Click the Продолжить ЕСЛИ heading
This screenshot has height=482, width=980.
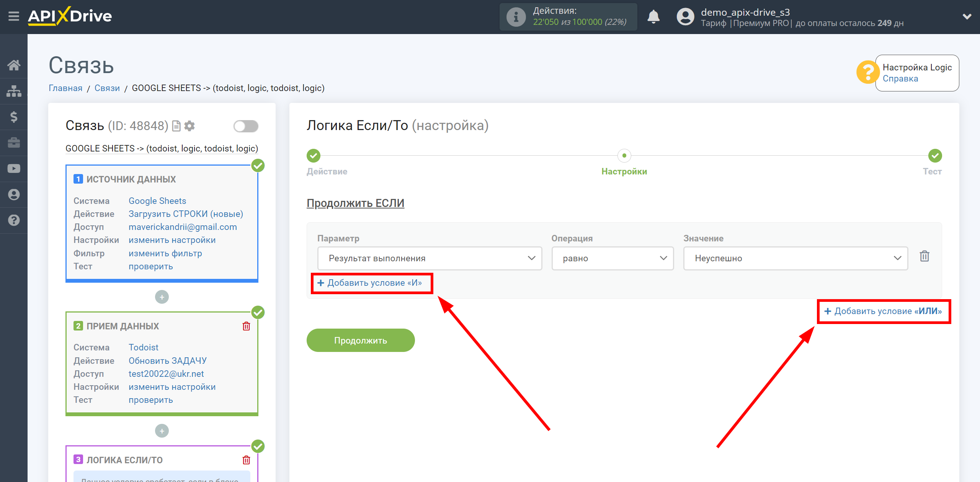point(355,203)
